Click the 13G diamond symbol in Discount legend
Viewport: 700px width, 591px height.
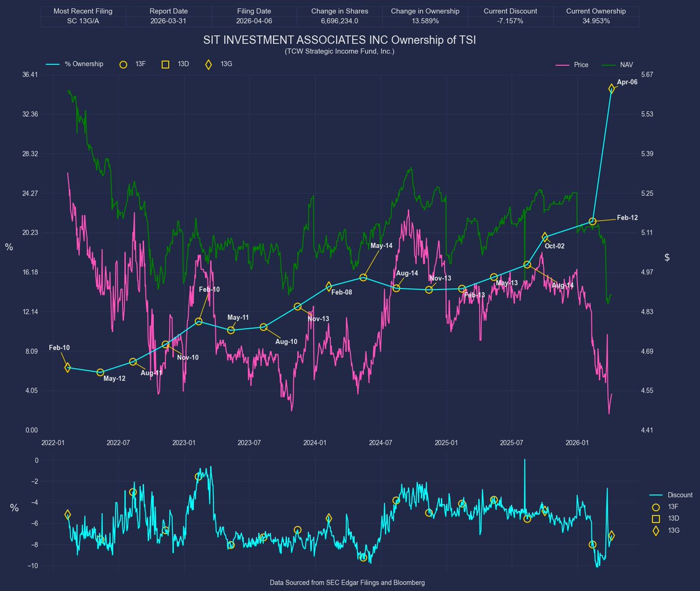(656, 530)
